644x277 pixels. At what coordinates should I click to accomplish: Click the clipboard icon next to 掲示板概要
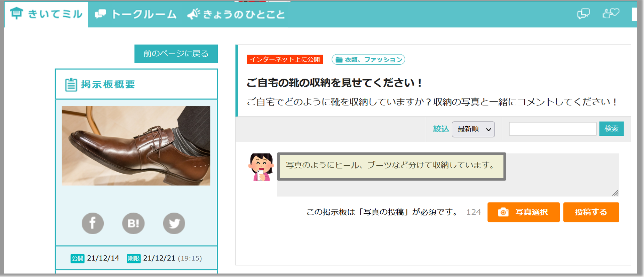[71, 85]
